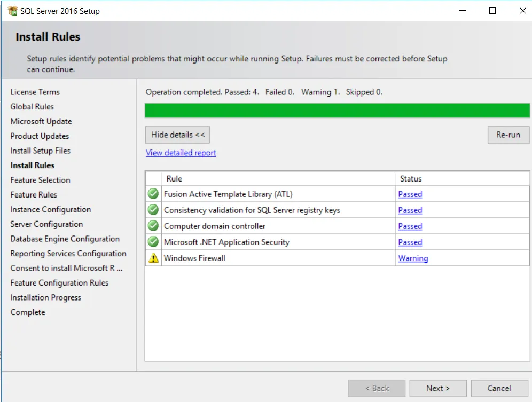Click green check icon for .NET Application Security

pyautogui.click(x=153, y=242)
